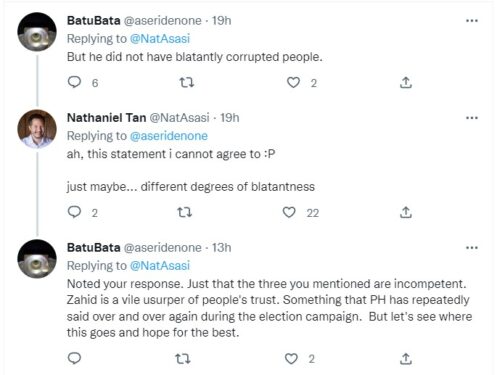Image resolution: width=497 pixels, height=375 pixels.
Task: Like the tweet mentioning Zahid
Action: point(291,359)
